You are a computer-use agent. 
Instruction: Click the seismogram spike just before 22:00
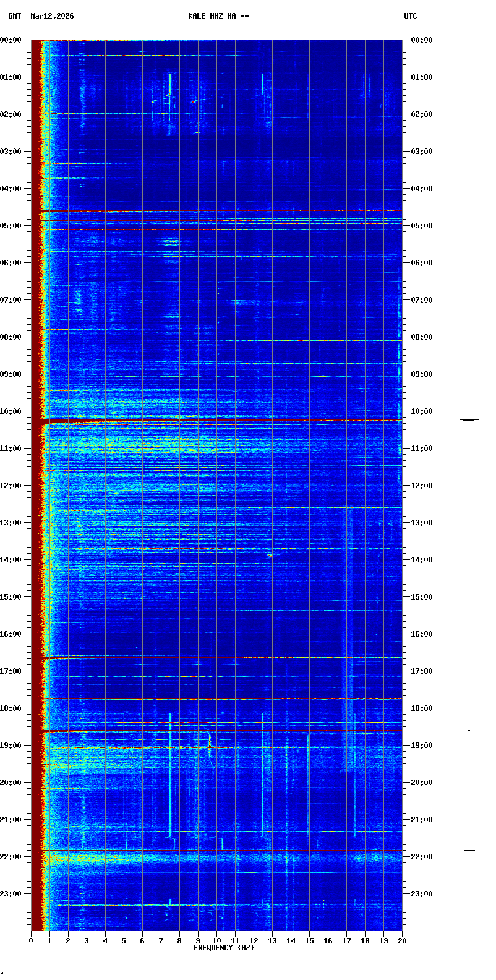469,851
